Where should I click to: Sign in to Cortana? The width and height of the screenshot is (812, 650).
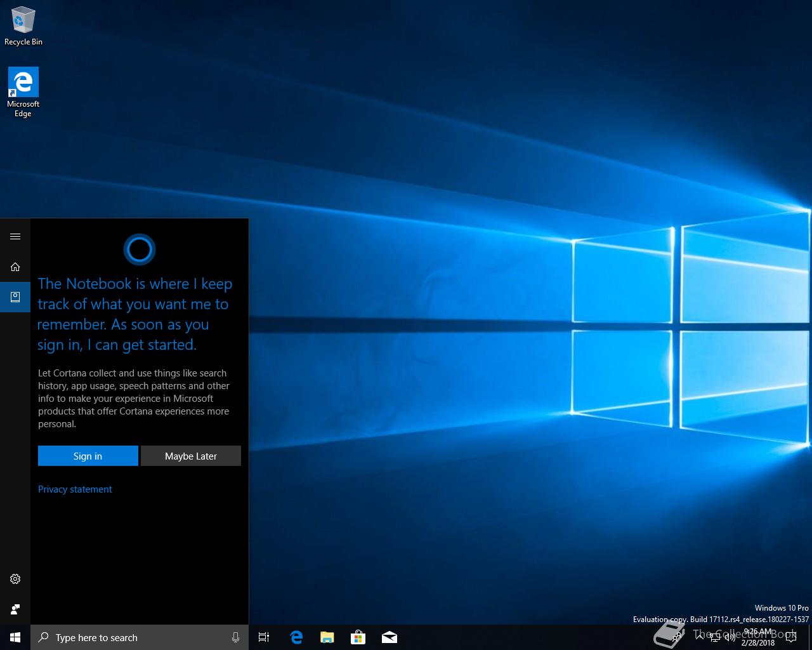(x=88, y=456)
